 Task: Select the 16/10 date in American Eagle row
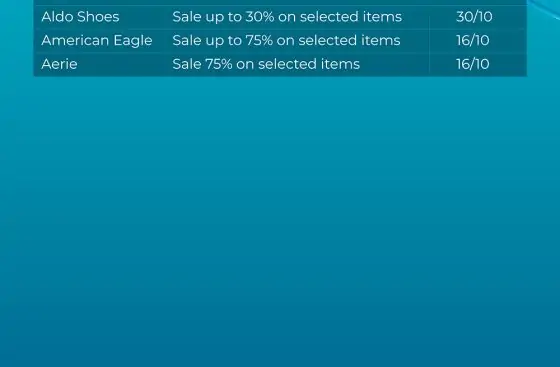click(x=473, y=41)
